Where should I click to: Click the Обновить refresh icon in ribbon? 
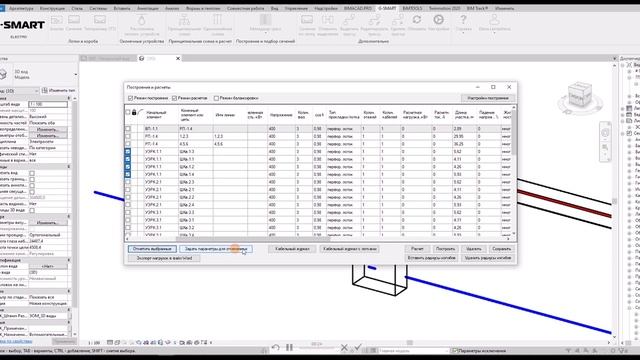point(417,20)
